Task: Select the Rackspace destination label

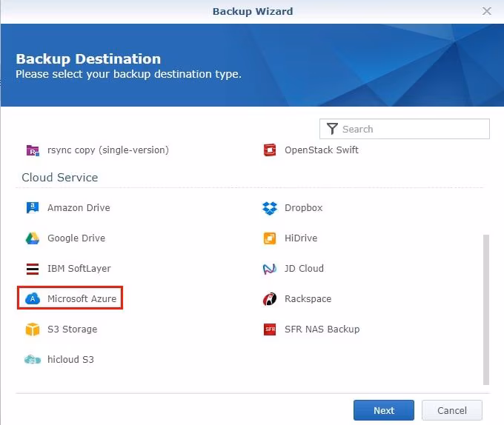Action: (x=308, y=299)
